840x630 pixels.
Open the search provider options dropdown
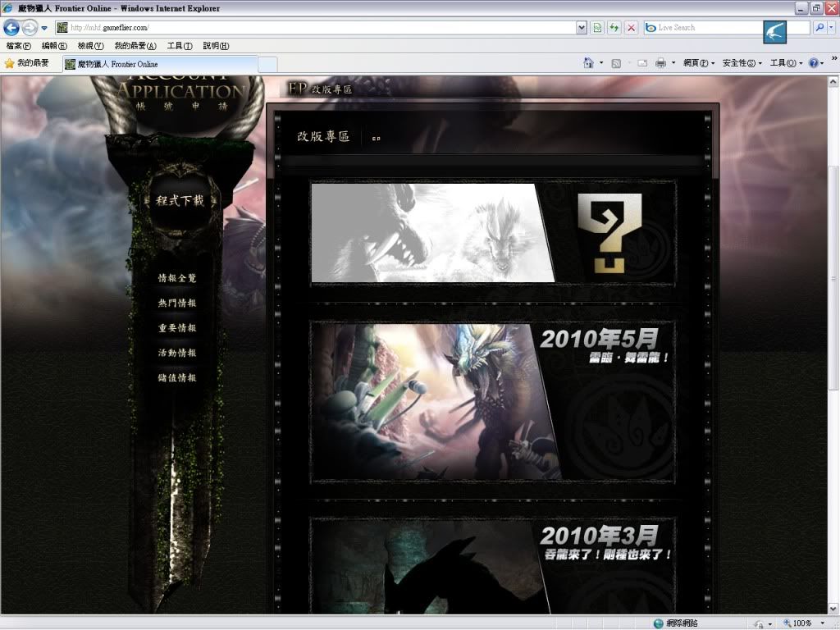pyautogui.click(x=832, y=27)
